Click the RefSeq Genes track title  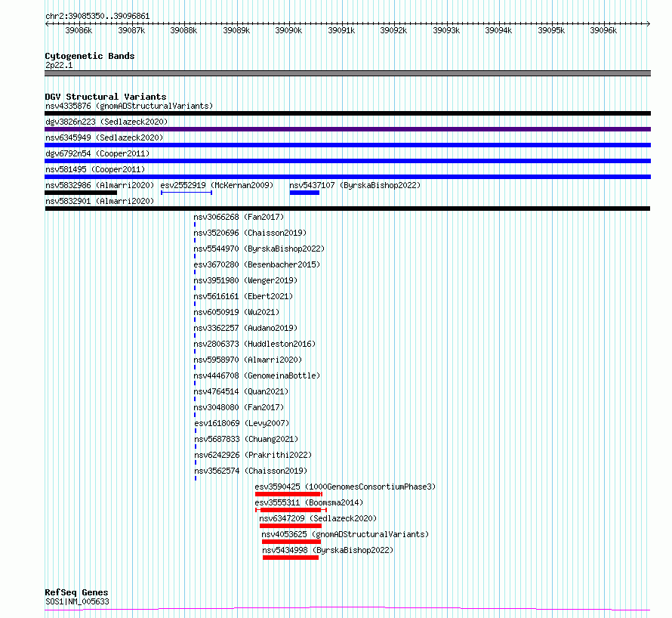76,593
